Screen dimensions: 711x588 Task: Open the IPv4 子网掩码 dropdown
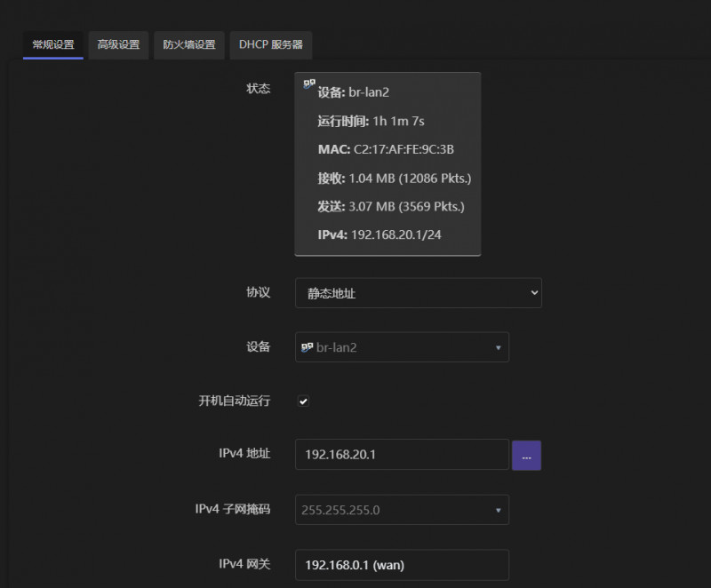tap(402, 510)
